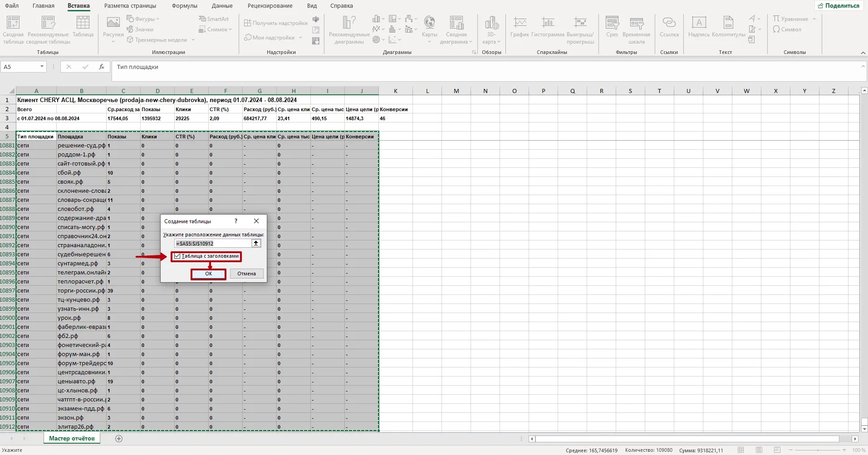Insert a Slicer (Срез) filter

coord(612,27)
